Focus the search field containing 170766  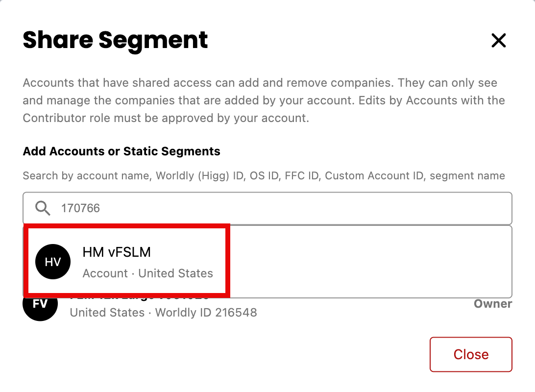click(267, 208)
